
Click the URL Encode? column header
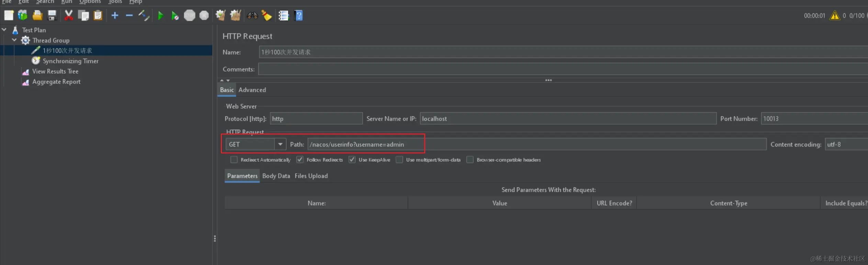click(614, 203)
